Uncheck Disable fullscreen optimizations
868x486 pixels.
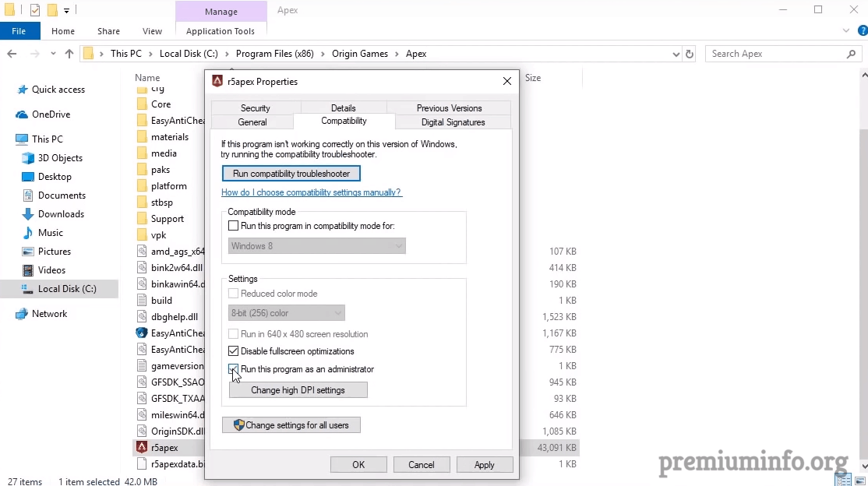(x=233, y=351)
